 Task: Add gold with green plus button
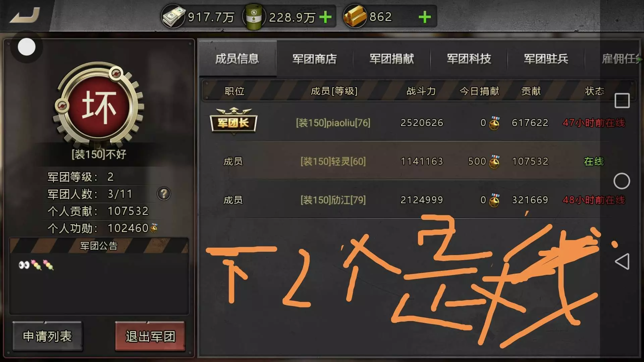tap(425, 17)
